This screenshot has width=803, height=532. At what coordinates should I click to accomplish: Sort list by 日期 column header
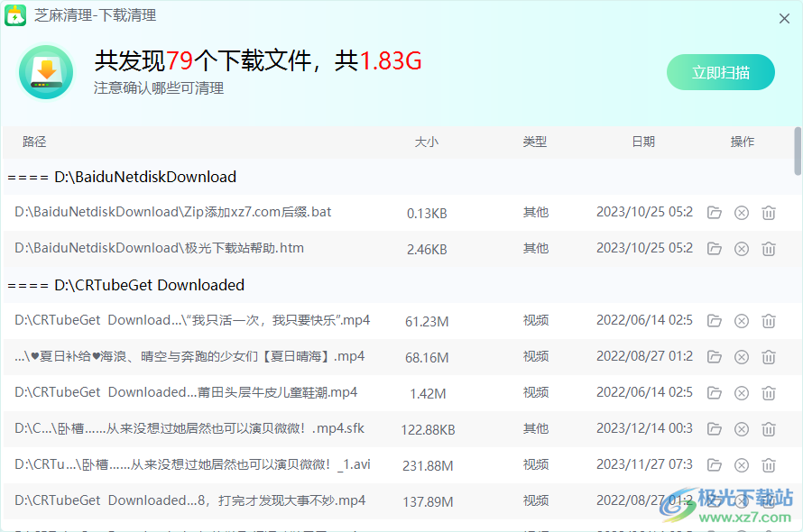pos(643,142)
